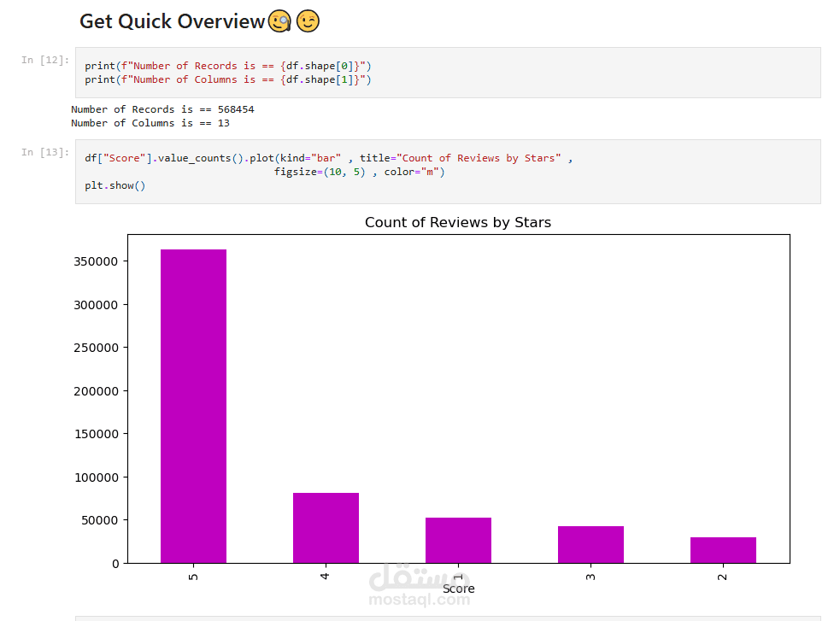840x621 pixels.
Task: Click the figsize and color code line
Action: pos(360,172)
